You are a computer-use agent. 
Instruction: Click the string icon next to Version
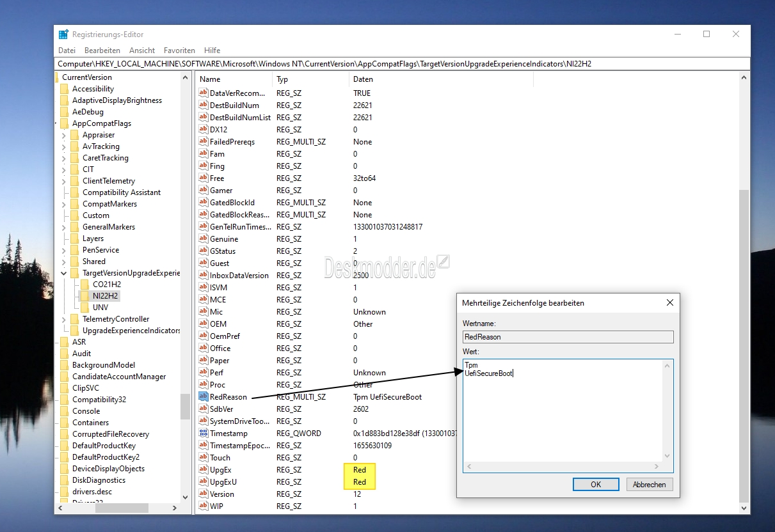pyautogui.click(x=204, y=494)
